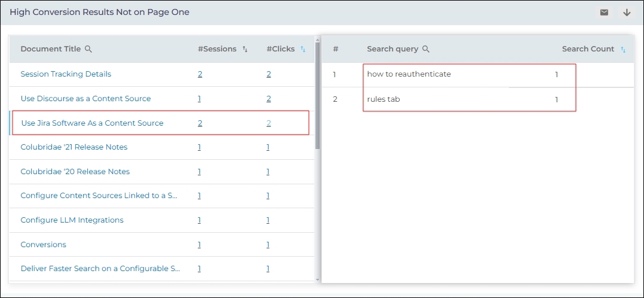Select the 'rules tab' search query row
644x298 pixels.
[x=384, y=99]
